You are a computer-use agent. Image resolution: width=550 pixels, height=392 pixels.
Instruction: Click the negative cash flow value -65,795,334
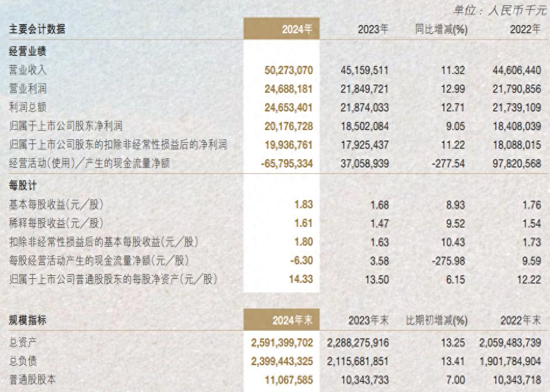(286, 163)
